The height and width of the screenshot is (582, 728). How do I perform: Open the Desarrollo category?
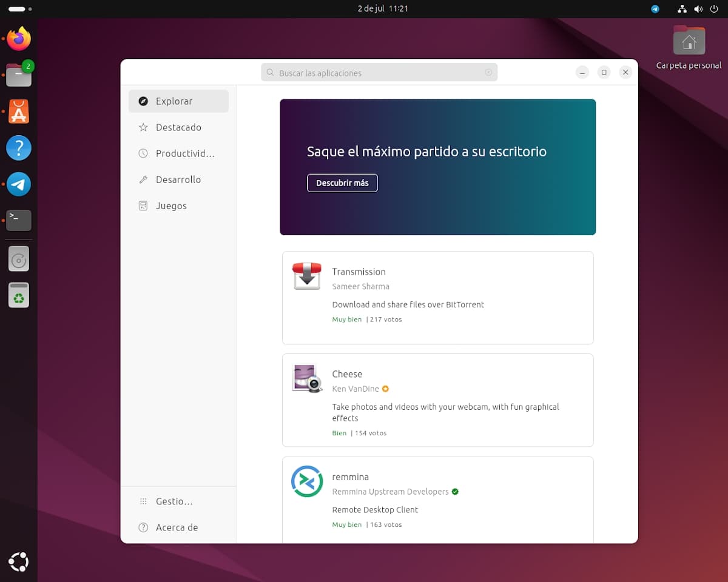[178, 179]
